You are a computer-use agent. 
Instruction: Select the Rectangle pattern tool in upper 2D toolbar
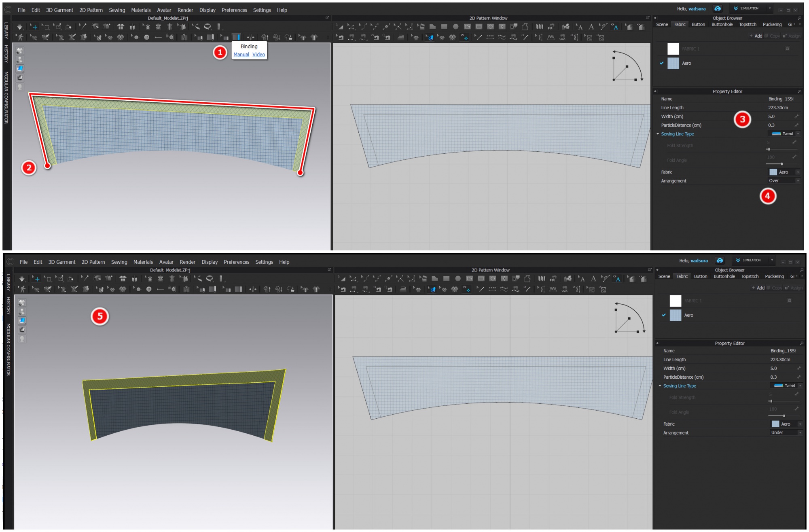(x=444, y=27)
